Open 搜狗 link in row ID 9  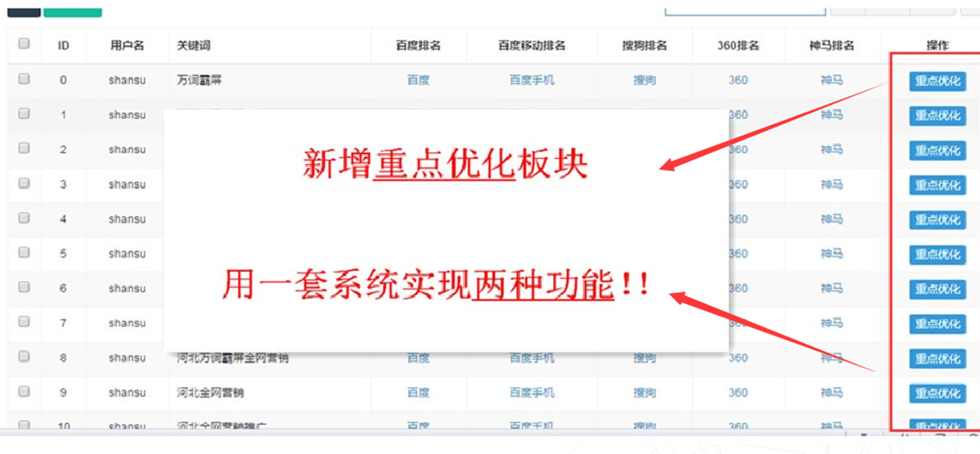pos(644,393)
